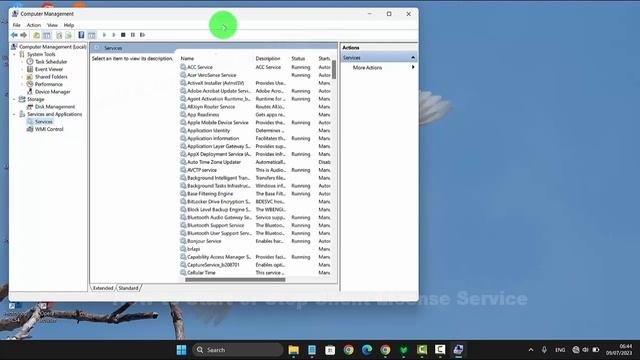Select the App Readiness service row
640x360 pixels.
pos(255,115)
